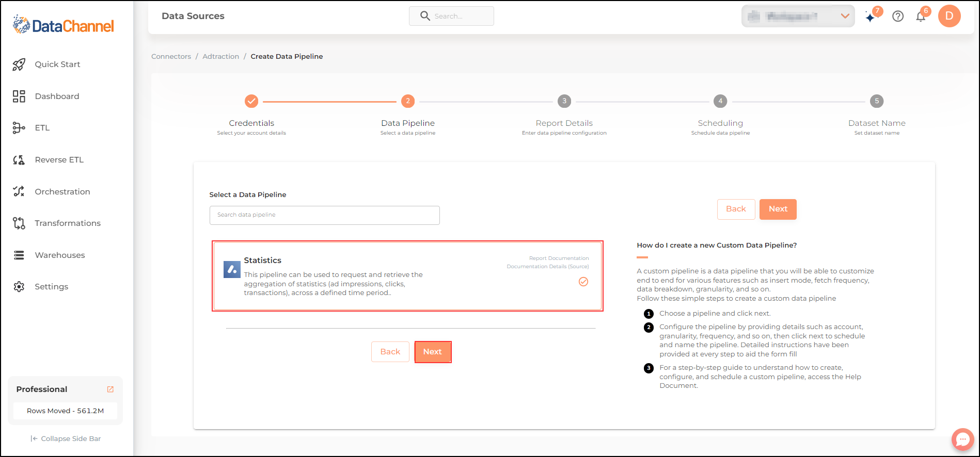The image size is (980, 457).
Task: Toggle the Statistics pipeline selection checkmark
Action: tap(583, 282)
